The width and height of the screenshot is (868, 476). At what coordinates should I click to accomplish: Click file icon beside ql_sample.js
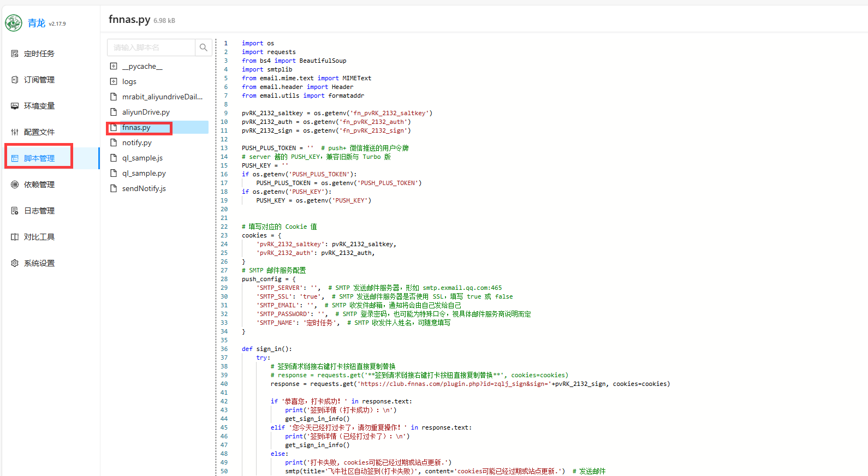pyautogui.click(x=114, y=158)
